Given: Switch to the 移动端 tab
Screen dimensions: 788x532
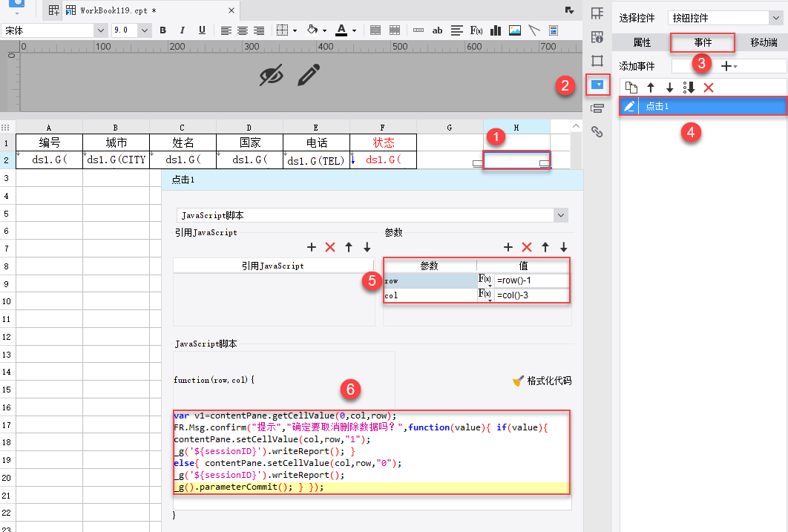Looking at the screenshot, I should point(764,43).
